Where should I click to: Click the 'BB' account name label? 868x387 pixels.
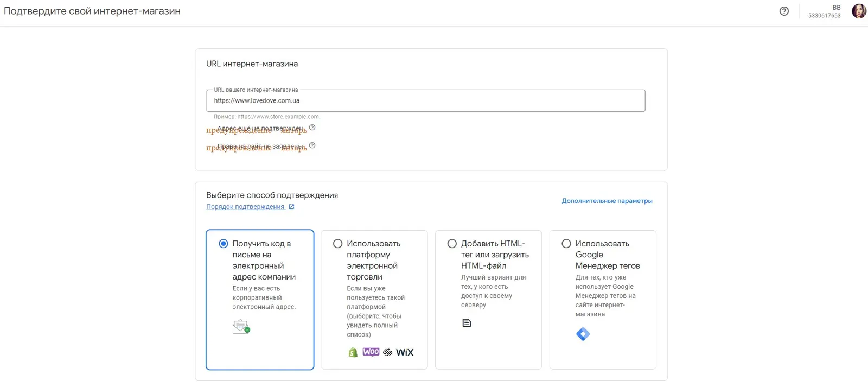coord(837,8)
